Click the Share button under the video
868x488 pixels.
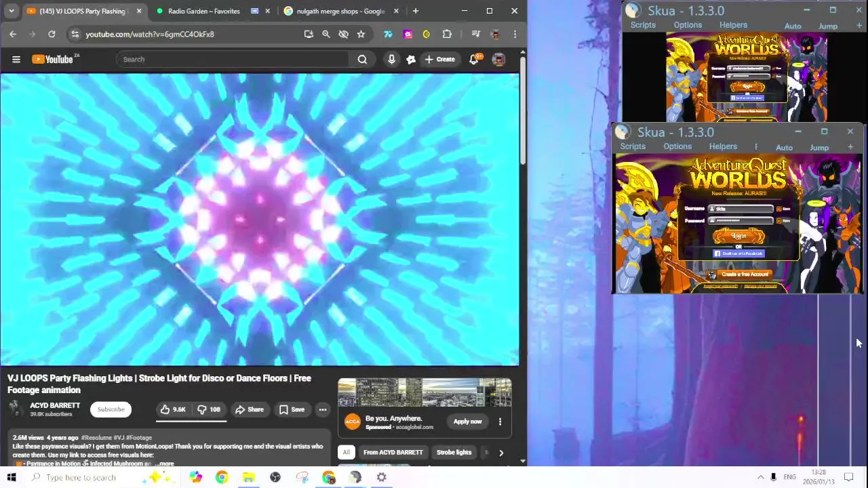point(249,409)
